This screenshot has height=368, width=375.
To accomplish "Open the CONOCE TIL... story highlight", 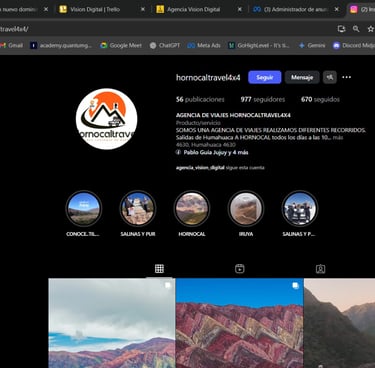I will [83, 213].
